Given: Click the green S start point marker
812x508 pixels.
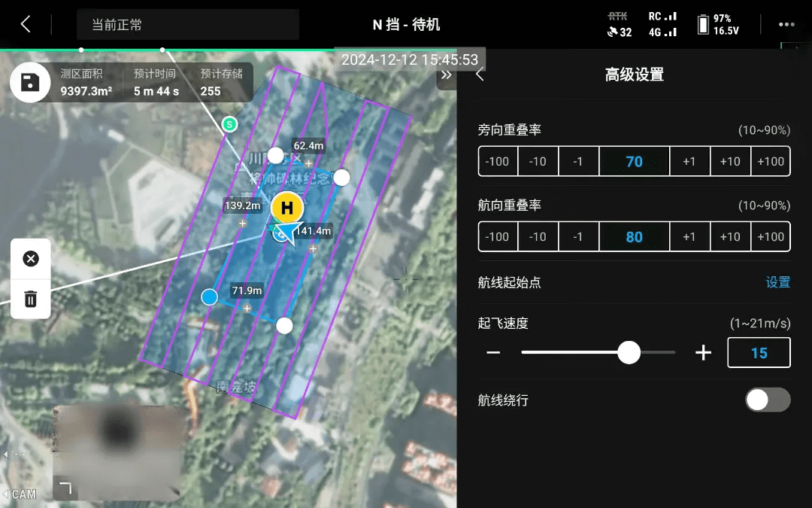Looking at the screenshot, I should [x=229, y=124].
